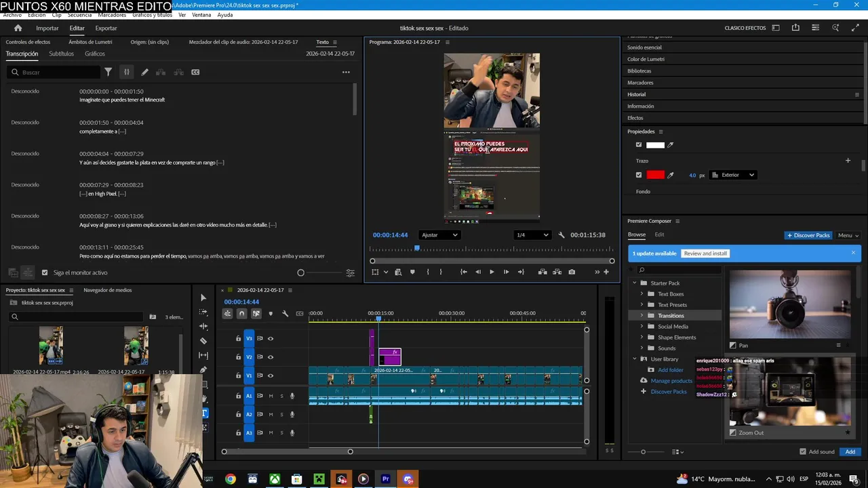Collapse the Starter Pack tree
868x488 pixels.
coord(635,283)
